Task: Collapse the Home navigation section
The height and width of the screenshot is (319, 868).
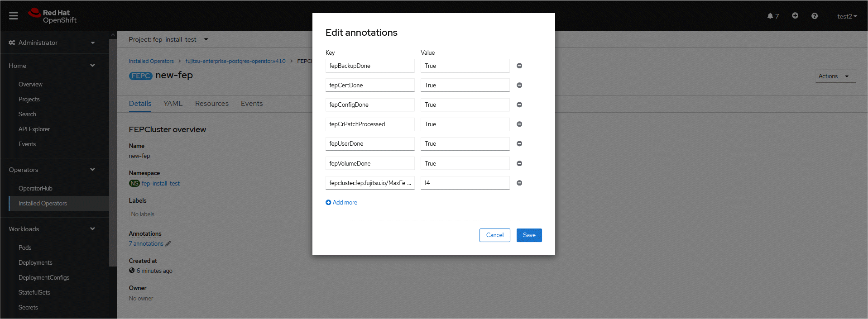Action: (52, 66)
